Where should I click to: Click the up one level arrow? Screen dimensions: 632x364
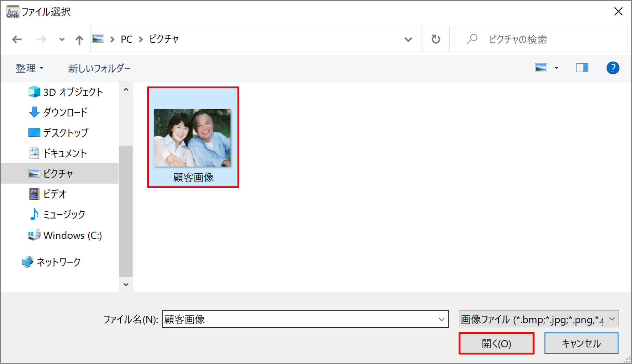click(79, 39)
